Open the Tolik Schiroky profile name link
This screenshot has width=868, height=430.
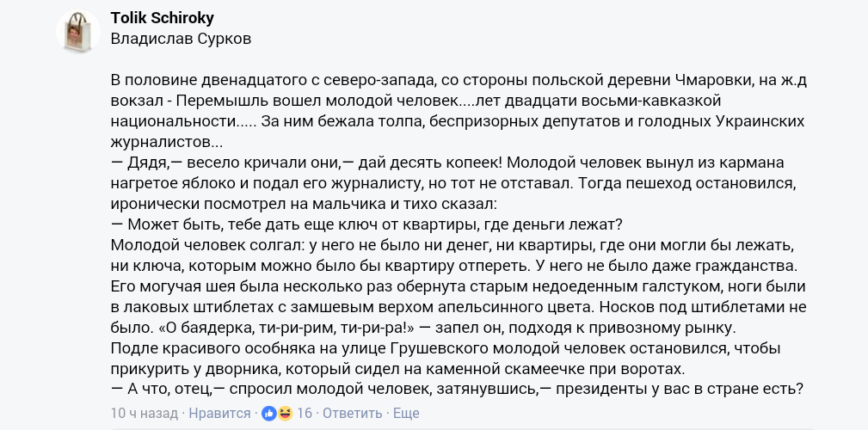coord(163,18)
